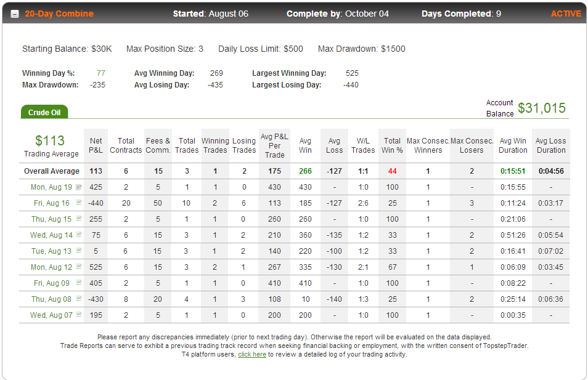Click the -440 net P&L for Aug 16
Image resolution: width=588 pixels, height=380 pixels.
(96, 203)
